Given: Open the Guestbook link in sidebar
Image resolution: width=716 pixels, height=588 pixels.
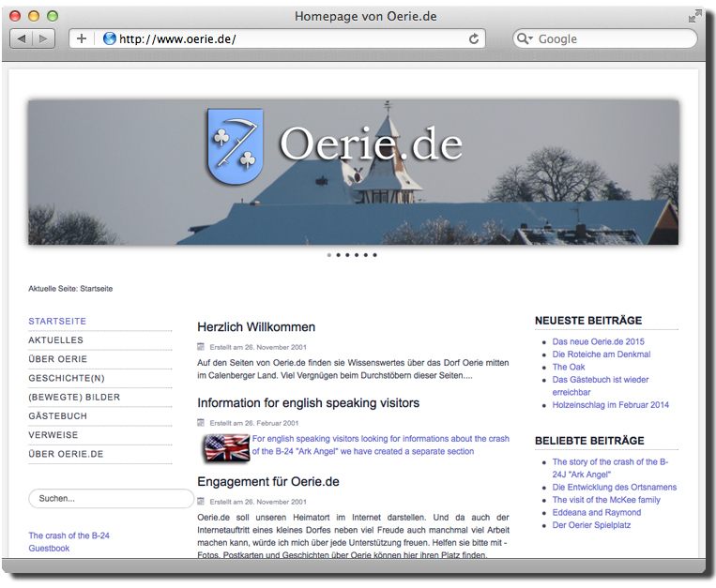Looking at the screenshot, I should click(49, 549).
